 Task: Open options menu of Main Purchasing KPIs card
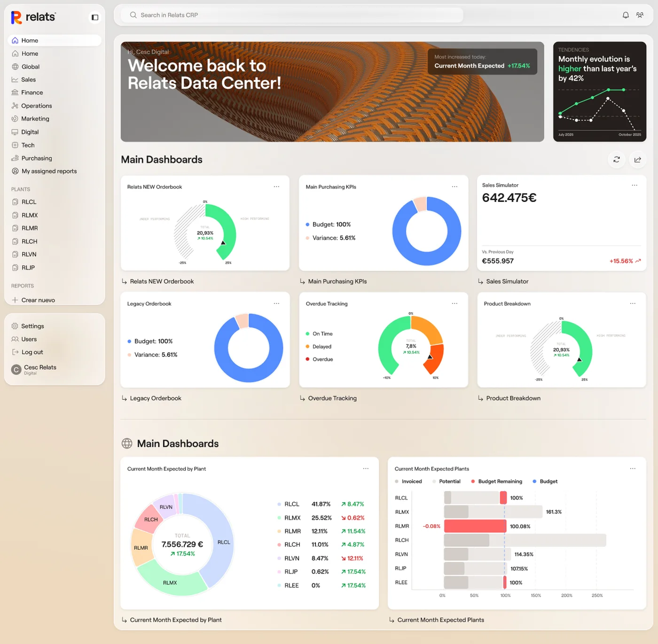pos(454,186)
